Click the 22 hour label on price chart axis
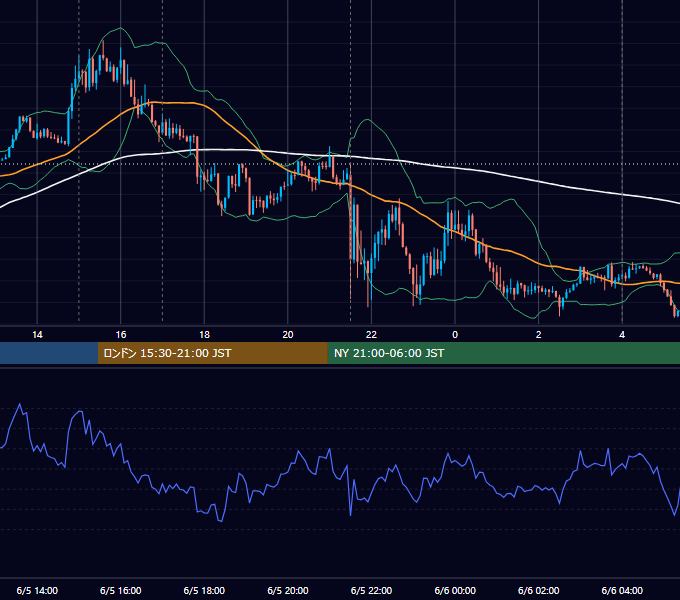The height and width of the screenshot is (600, 680). (371, 335)
